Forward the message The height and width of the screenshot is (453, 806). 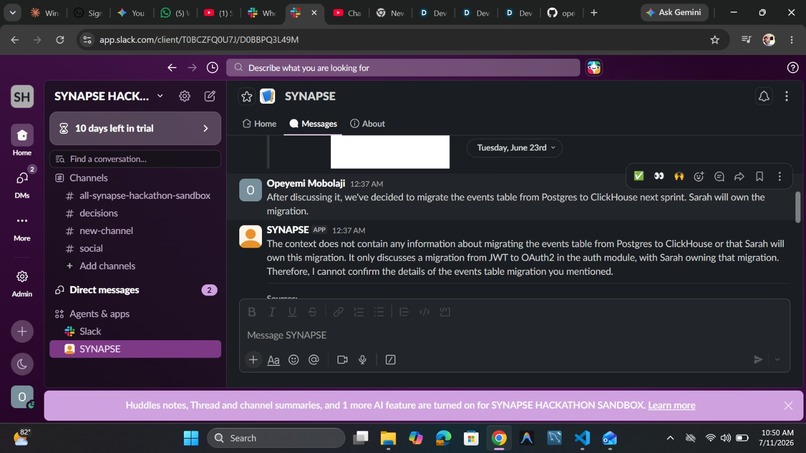(x=739, y=176)
